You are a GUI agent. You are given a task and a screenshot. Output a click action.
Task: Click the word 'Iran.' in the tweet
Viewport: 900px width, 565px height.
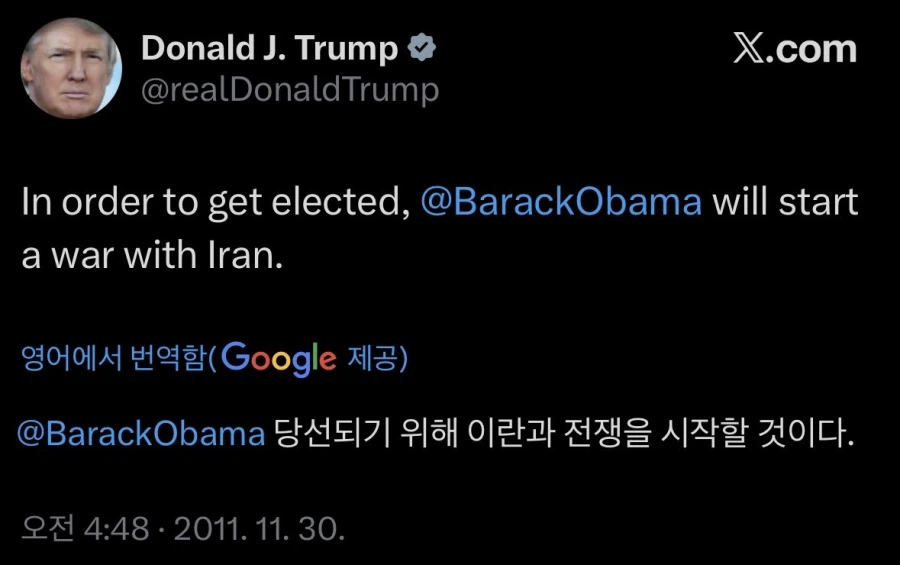(245, 254)
